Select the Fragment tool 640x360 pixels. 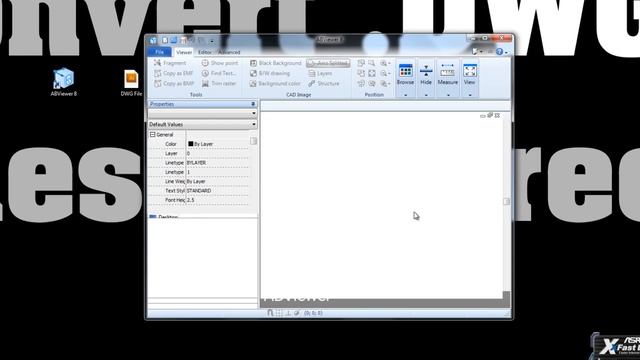[170, 63]
